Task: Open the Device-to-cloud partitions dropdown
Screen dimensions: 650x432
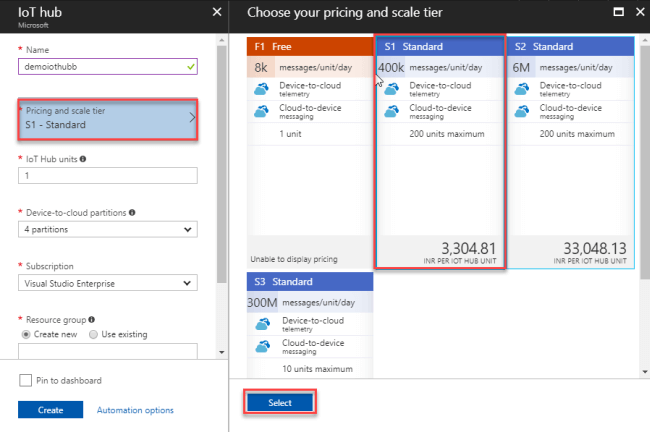Action: [x=107, y=230]
